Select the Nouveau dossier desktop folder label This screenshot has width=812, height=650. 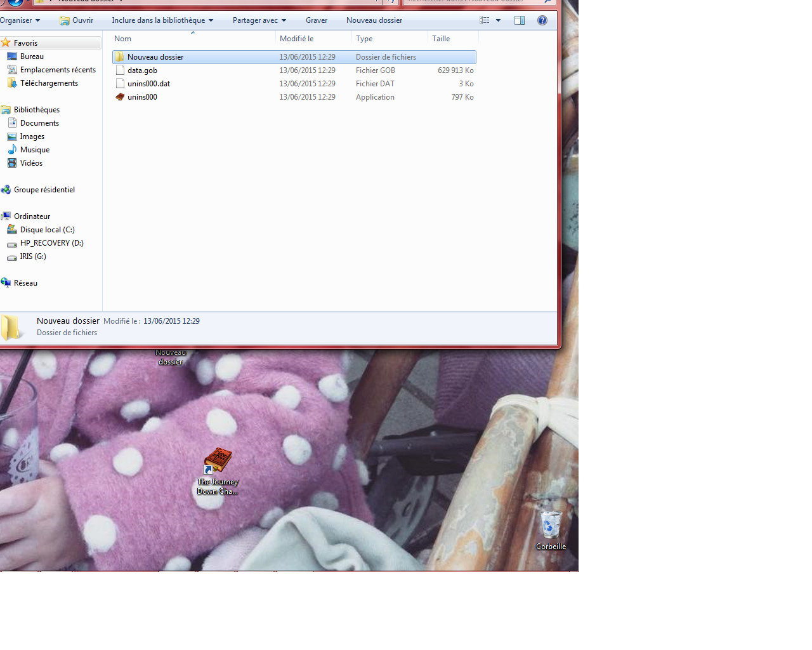pos(171,357)
